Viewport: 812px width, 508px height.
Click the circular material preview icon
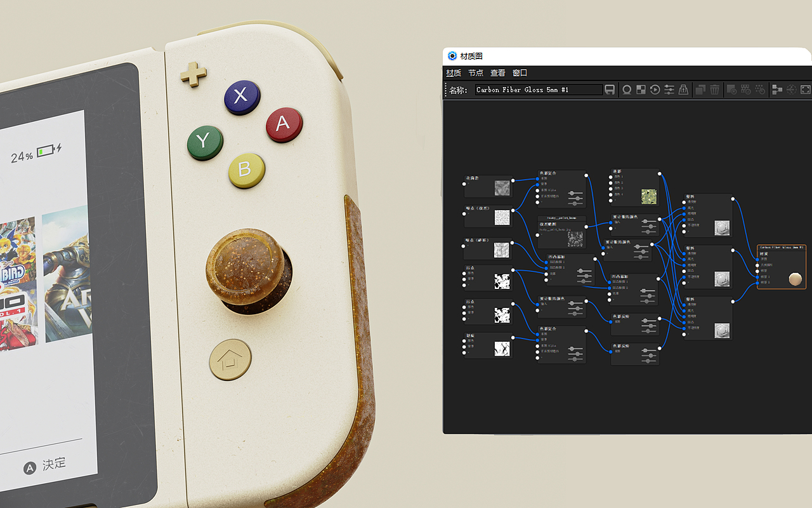point(627,90)
